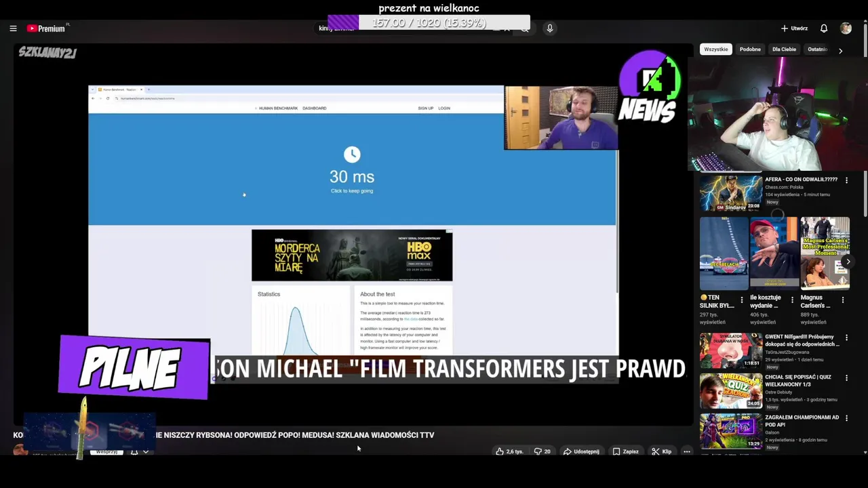The image size is (868, 488).
Task: Click the Udostępnij share button
Action: coord(581,451)
